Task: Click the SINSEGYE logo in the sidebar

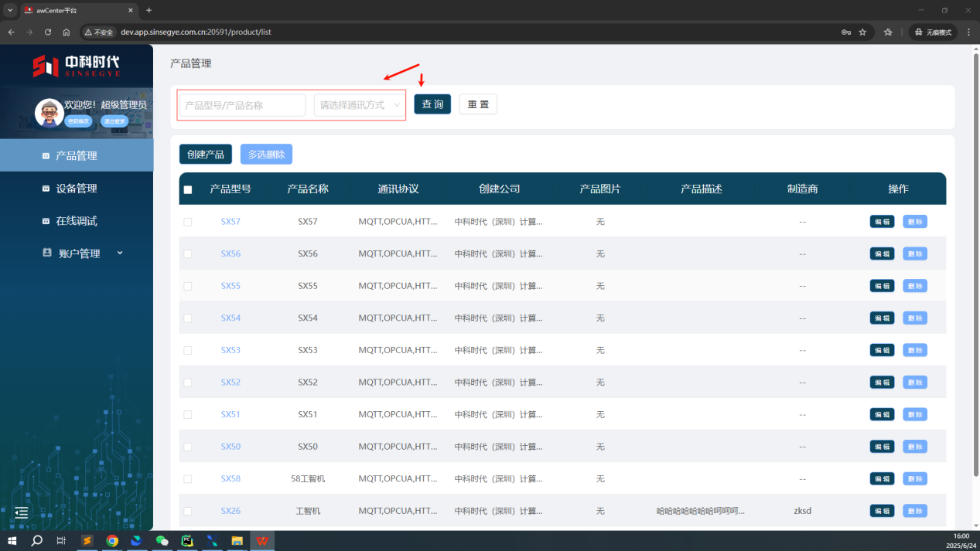Action: click(76, 66)
